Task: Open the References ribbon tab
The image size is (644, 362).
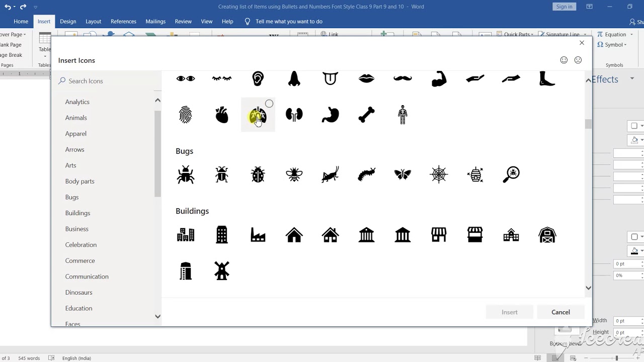Action: (x=123, y=22)
